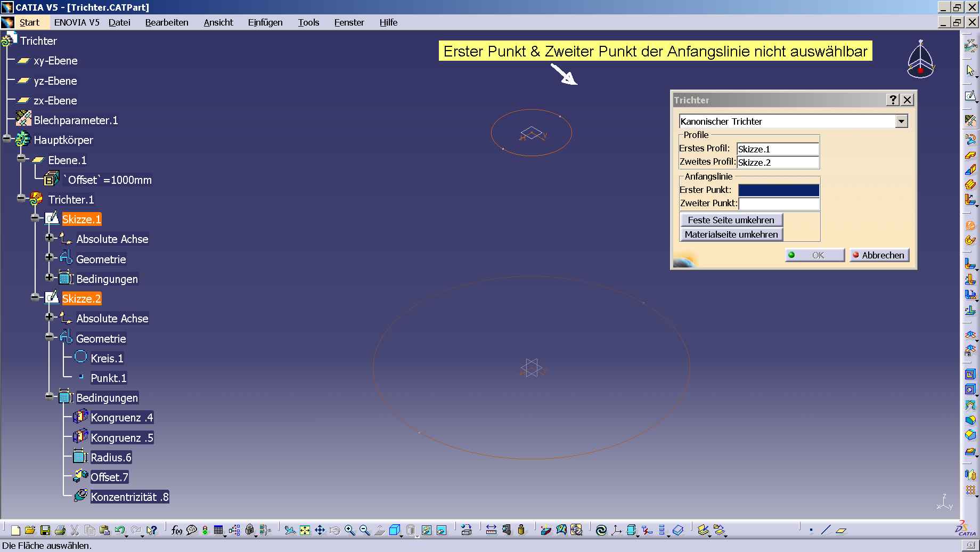Open the Einfügen menu
980x552 pixels.
tap(265, 22)
